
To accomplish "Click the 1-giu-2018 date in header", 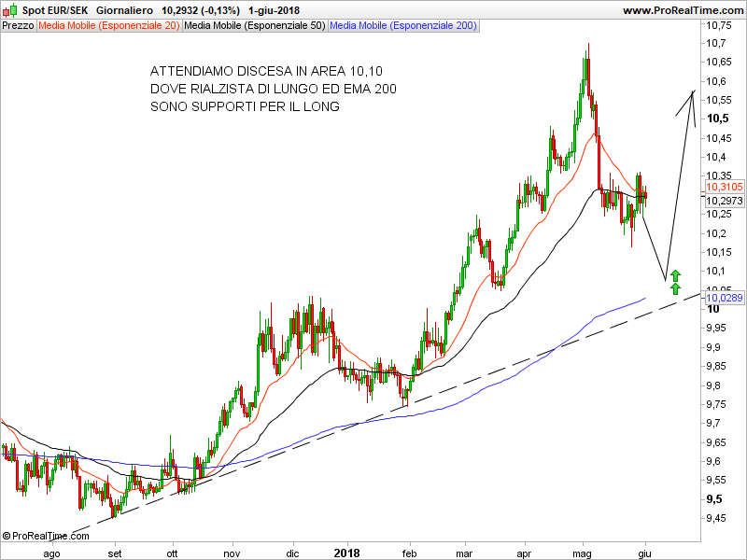I will click(x=274, y=9).
